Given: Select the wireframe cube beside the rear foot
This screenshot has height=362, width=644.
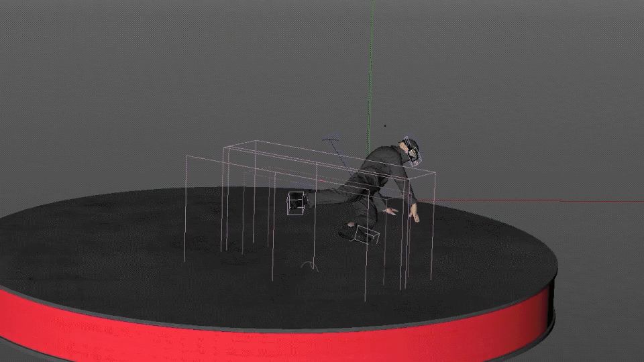Looking at the screenshot, I should (x=296, y=202).
